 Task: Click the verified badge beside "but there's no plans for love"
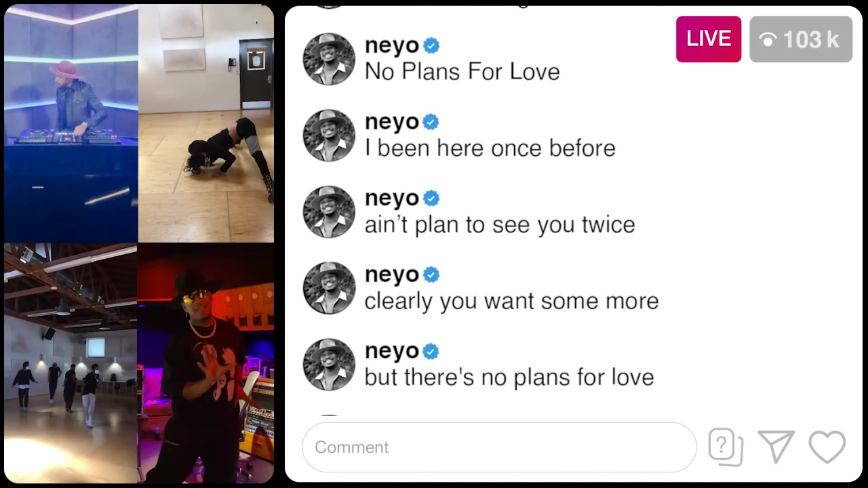coord(431,351)
